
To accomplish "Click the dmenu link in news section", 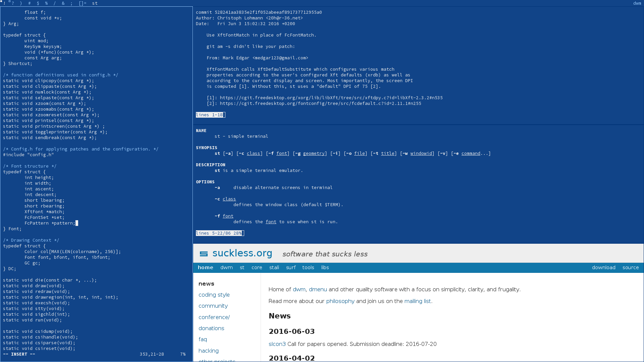I will coord(318,289).
